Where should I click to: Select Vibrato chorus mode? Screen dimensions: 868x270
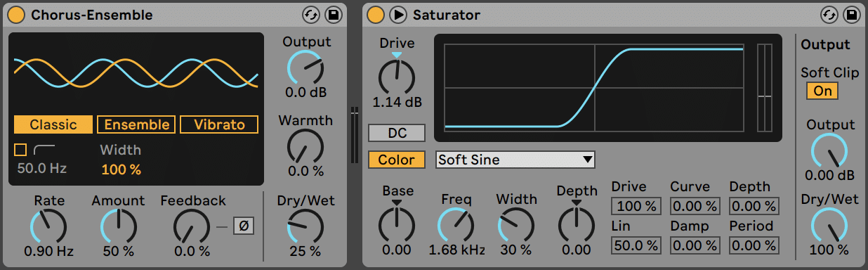[x=219, y=124]
